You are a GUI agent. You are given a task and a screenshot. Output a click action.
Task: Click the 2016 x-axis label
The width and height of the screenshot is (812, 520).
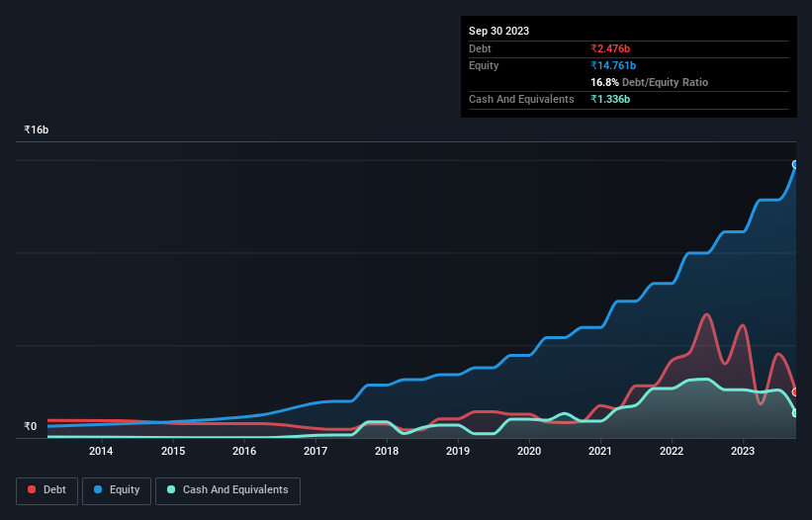(x=244, y=451)
